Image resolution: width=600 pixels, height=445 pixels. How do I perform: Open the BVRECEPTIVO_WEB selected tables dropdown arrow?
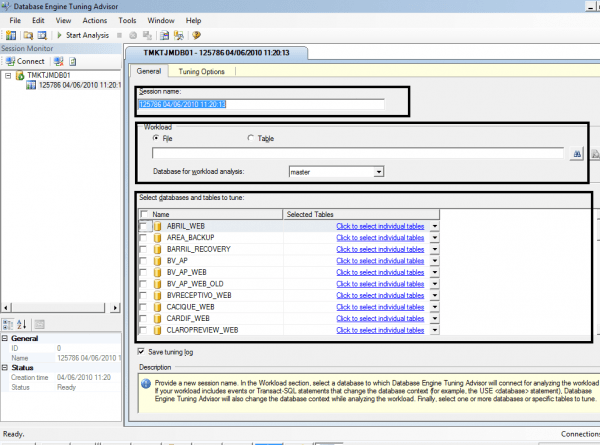coord(435,295)
